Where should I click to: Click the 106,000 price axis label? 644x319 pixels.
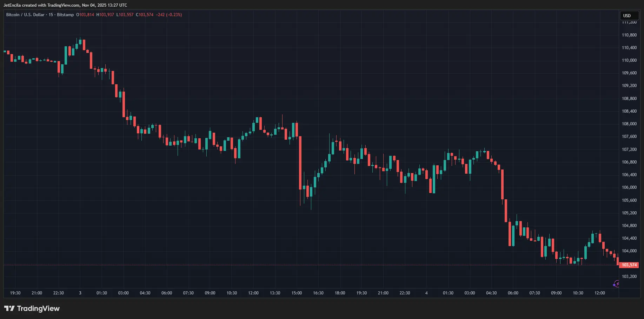(629, 187)
